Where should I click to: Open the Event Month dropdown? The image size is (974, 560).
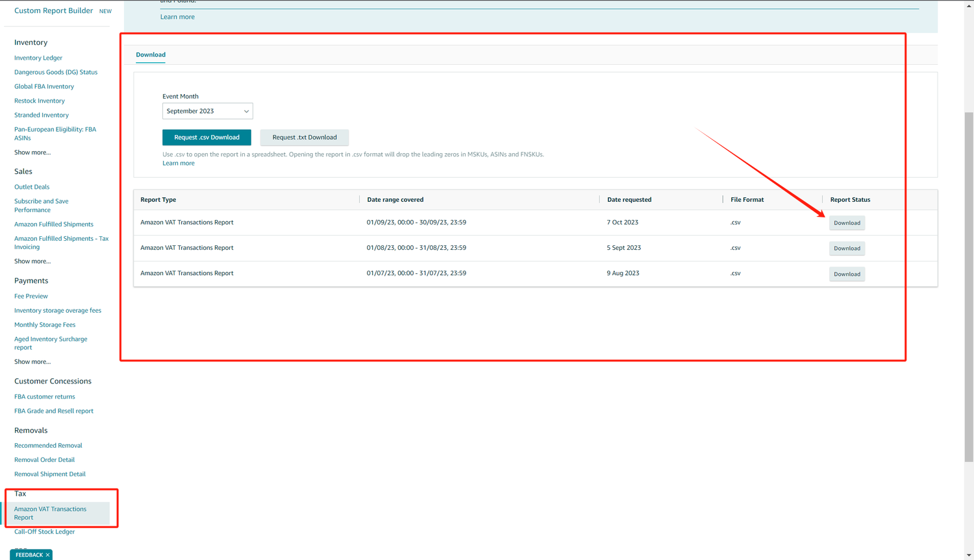208,111
